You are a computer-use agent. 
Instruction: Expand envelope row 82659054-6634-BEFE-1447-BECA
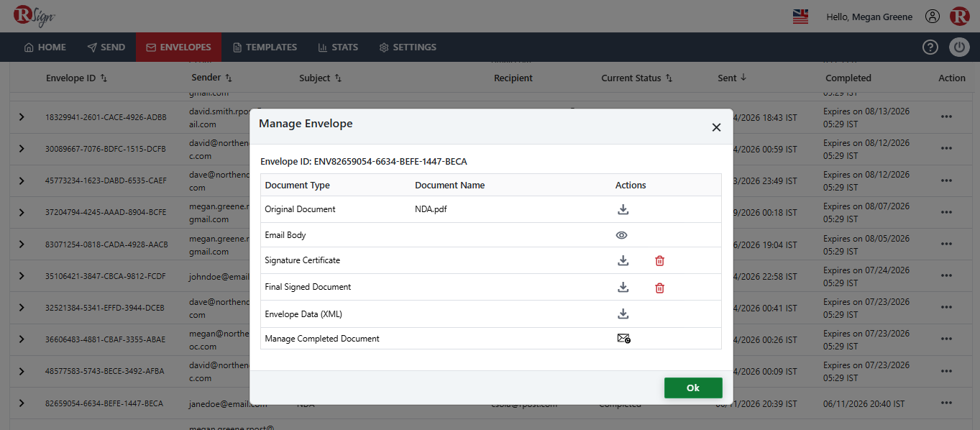[22, 403]
